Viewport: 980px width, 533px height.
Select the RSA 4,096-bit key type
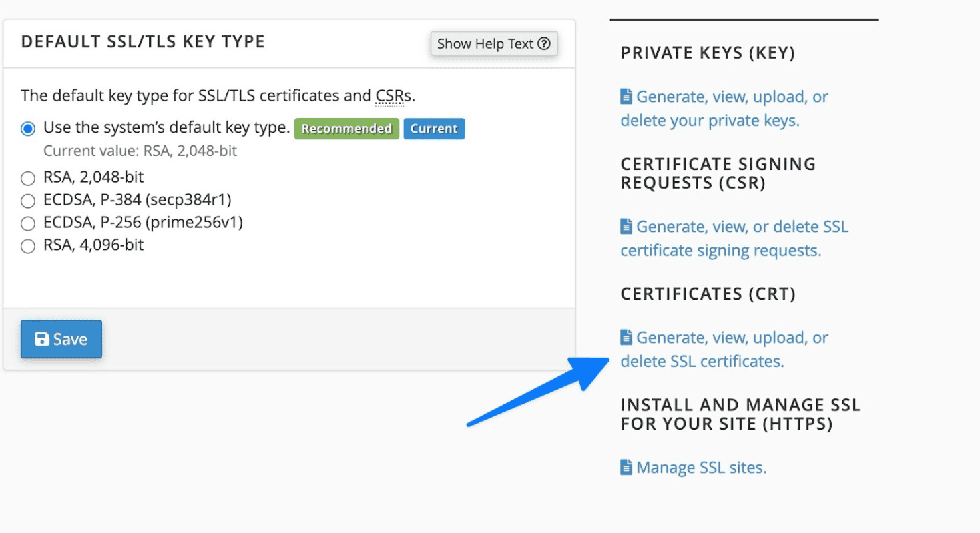(x=27, y=245)
